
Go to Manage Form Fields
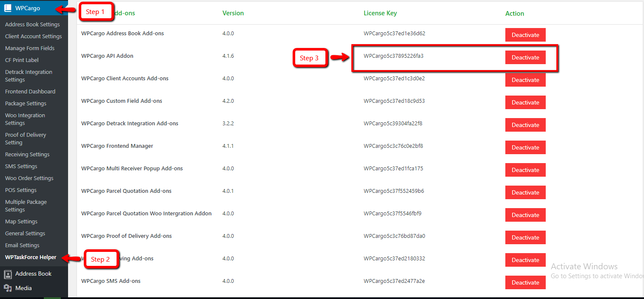click(30, 48)
